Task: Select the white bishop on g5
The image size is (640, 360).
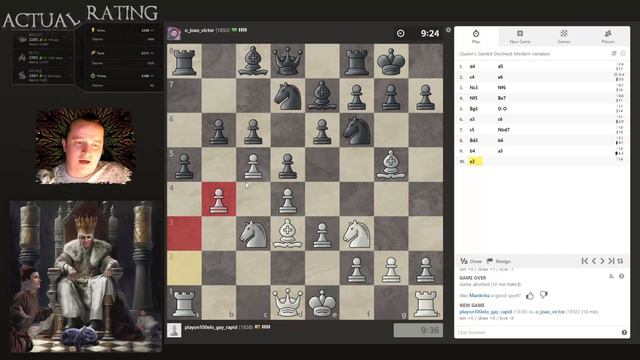Action: (391, 164)
